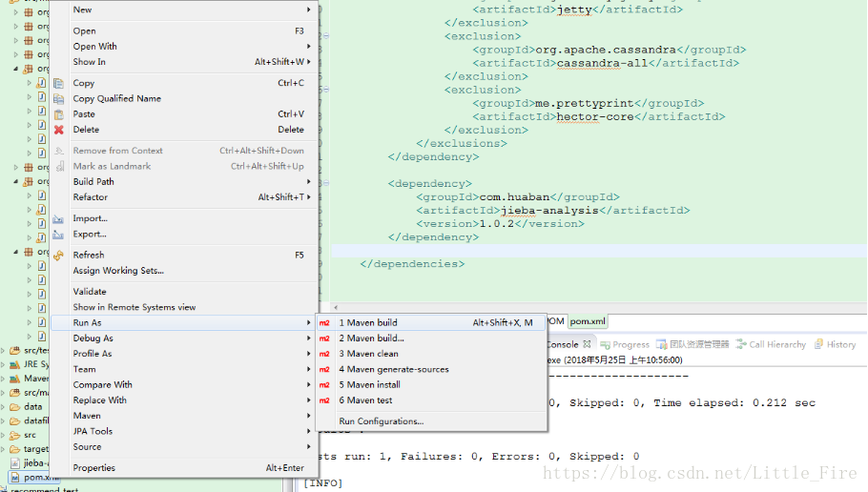Viewport: 868px width, 492px height.
Task: Open the New submenu
Action: 184,10
